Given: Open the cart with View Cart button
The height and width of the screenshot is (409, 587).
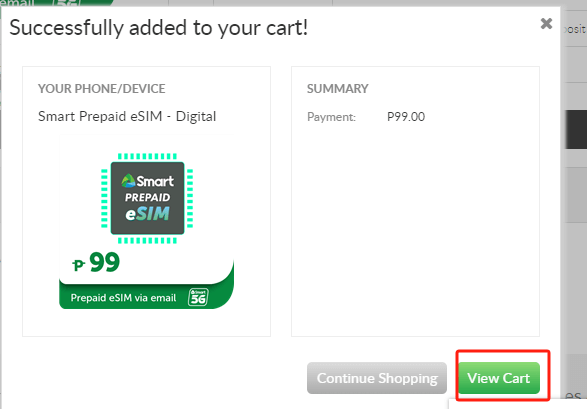Looking at the screenshot, I should click(x=499, y=378).
